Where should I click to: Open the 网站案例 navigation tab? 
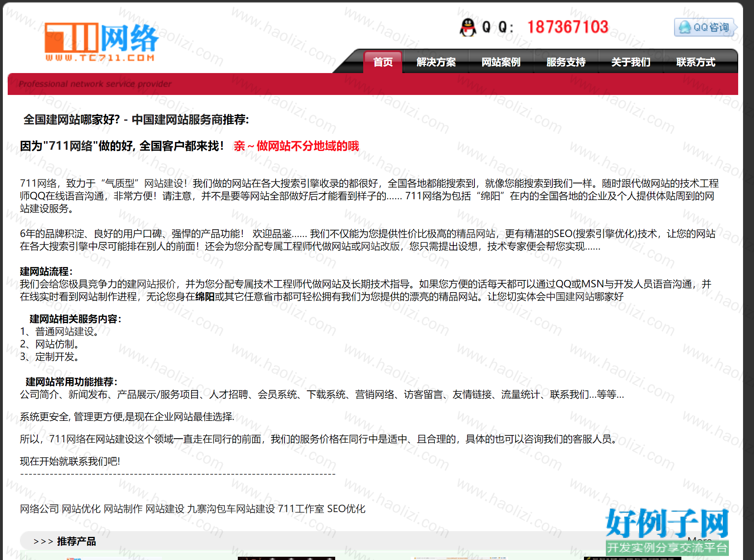501,62
